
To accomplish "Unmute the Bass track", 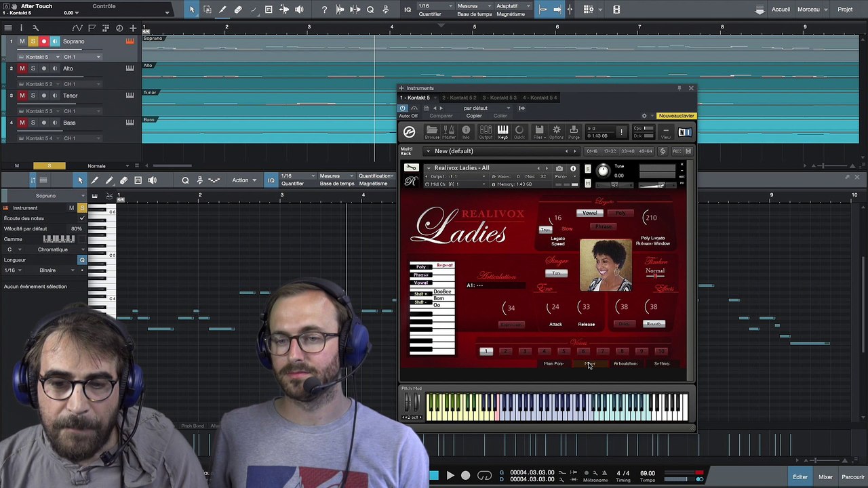I will [22, 123].
